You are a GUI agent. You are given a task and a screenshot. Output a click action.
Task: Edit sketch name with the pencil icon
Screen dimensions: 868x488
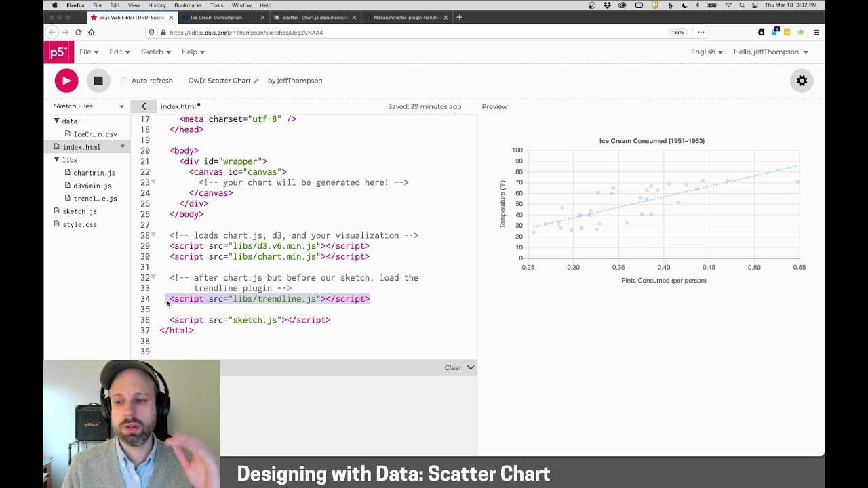[256, 81]
